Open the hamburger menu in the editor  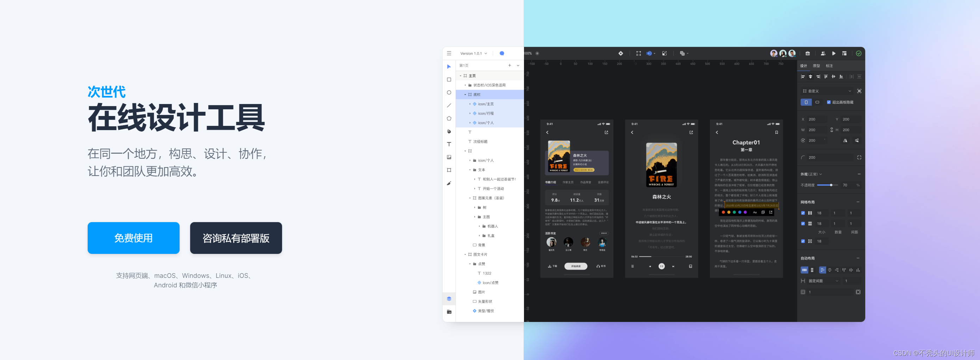(449, 53)
